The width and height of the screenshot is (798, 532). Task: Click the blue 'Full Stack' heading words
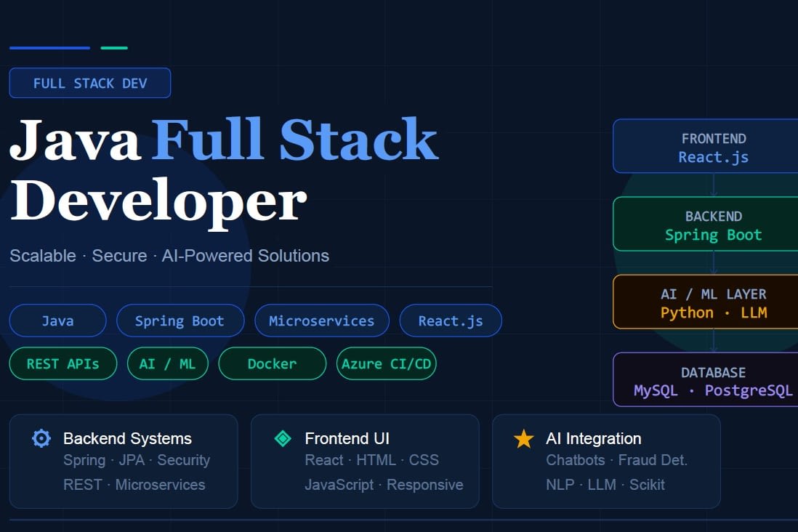click(x=294, y=140)
